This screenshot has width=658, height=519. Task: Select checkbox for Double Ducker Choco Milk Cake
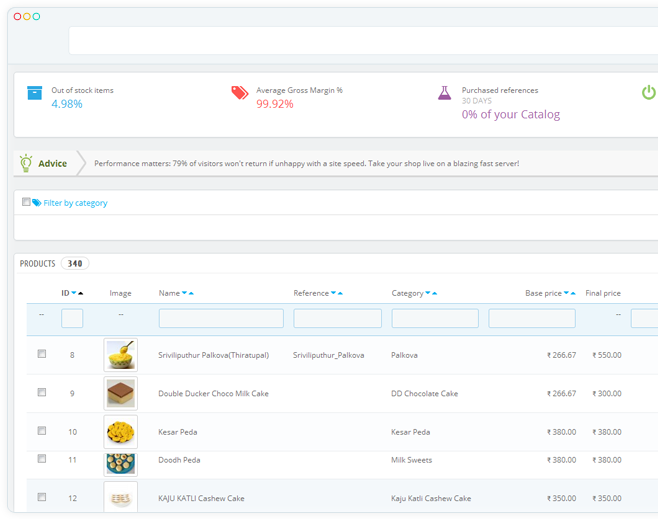pyautogui.click(x=42, y=392)
